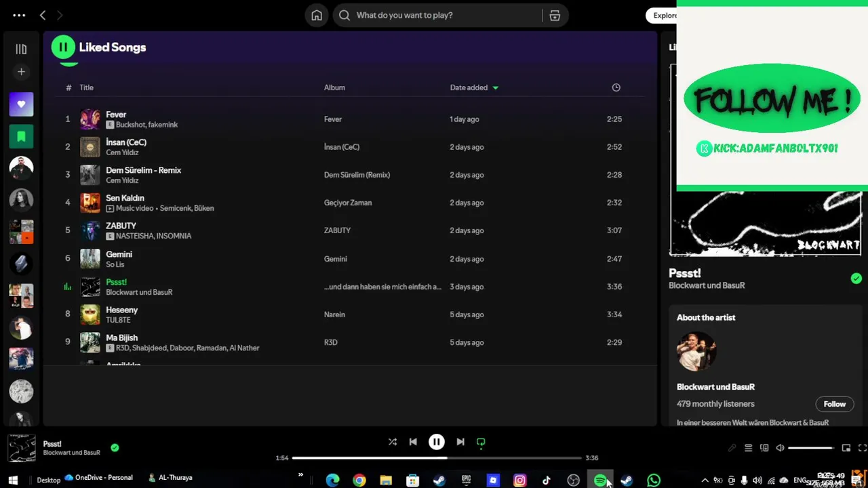Click the ZABUTY album cover thumbnail
This screenshot has width=868, height=488.
[x=90, y=230]
